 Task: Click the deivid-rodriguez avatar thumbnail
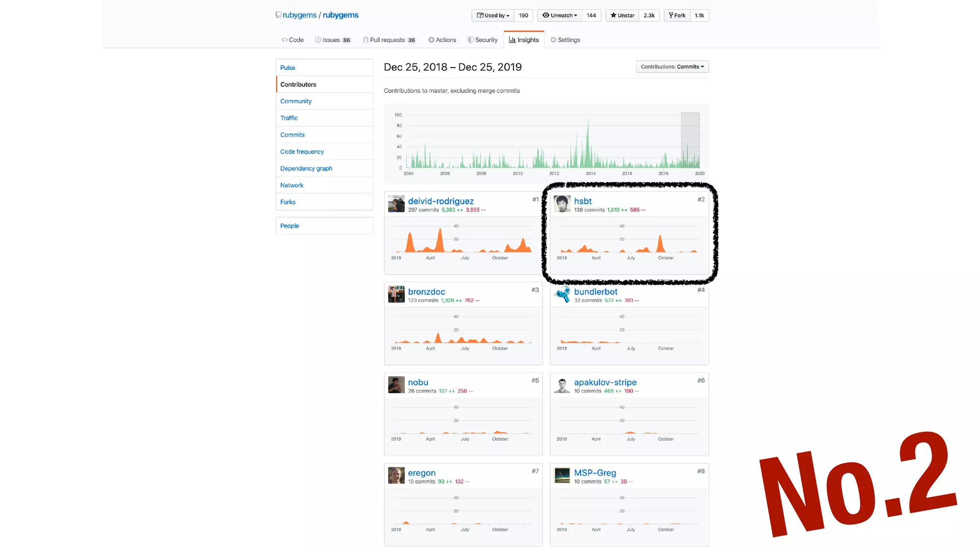click(x=396, y=204)
